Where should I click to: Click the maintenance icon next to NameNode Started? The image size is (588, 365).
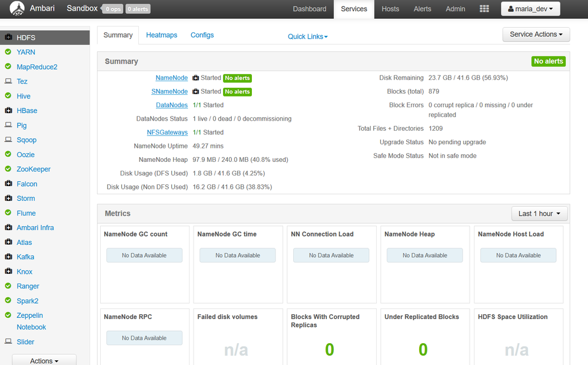tap(195, 78)
